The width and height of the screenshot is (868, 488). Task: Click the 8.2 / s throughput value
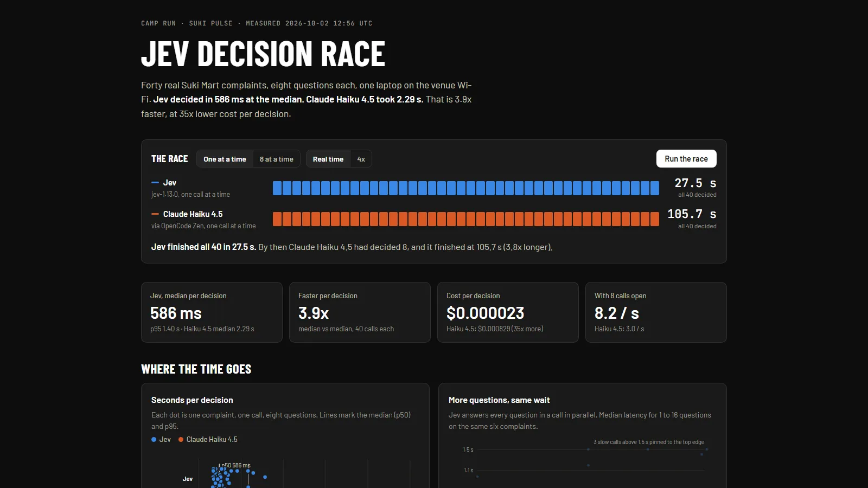point(617,313)
